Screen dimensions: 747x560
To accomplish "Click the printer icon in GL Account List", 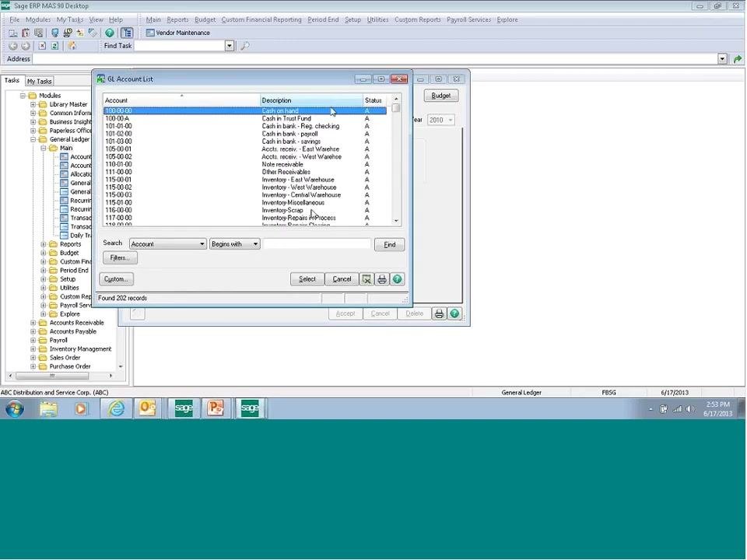I will pyautogui.click(x=381, y=279).
